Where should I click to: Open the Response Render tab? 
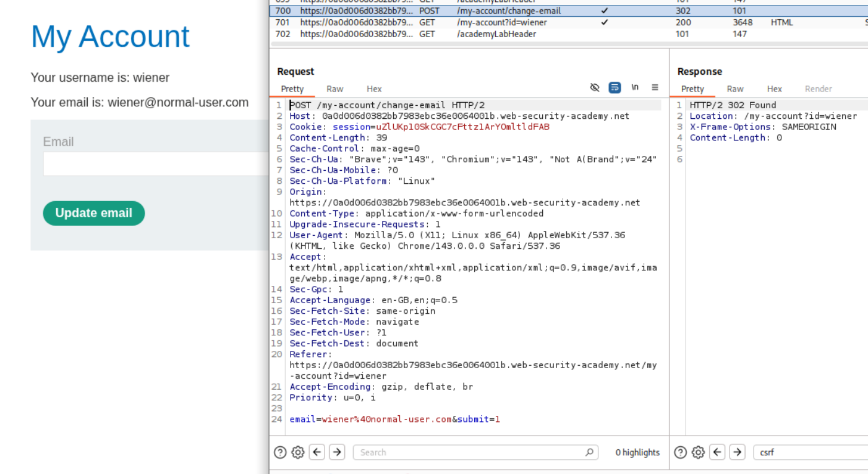[x=818, y=89]
